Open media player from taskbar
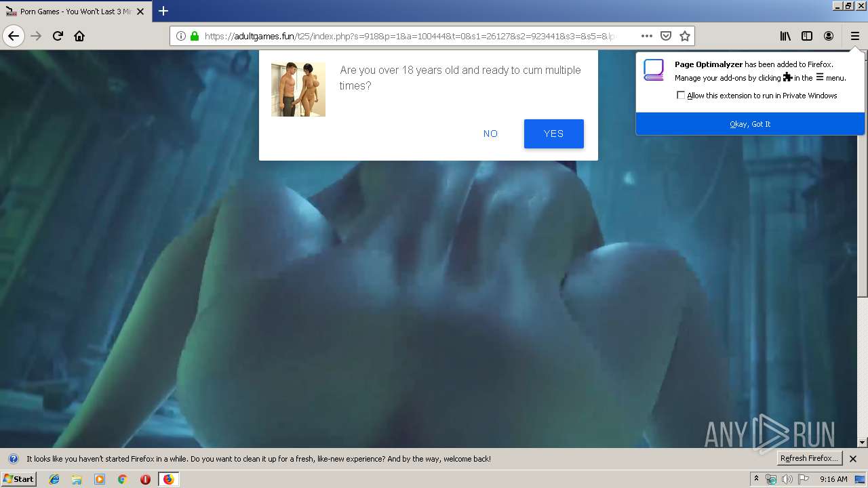Screen dimensions: 868x488 100,479
